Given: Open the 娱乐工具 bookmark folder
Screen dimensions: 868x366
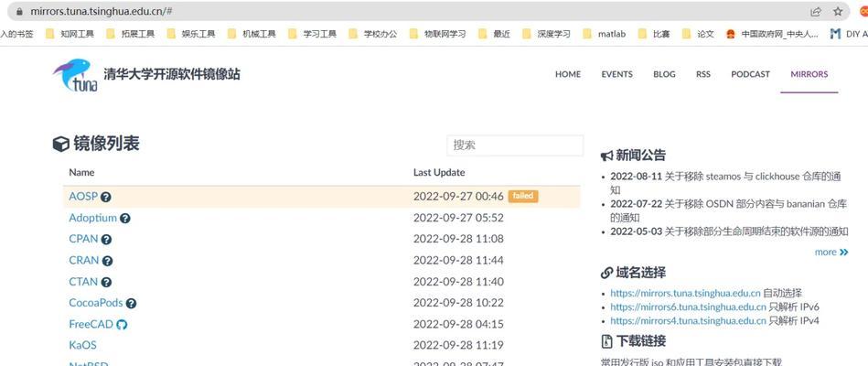Looking at the screenshot, I should (x=191, y=34).
